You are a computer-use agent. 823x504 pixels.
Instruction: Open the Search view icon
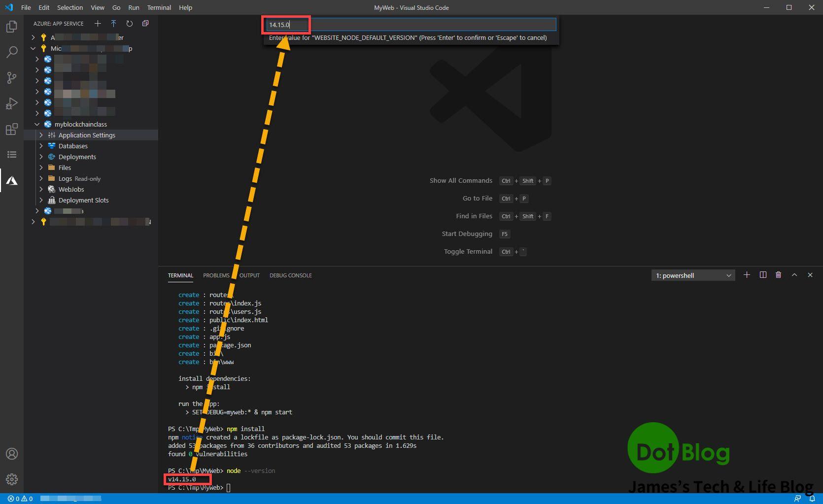coord(12,52)
